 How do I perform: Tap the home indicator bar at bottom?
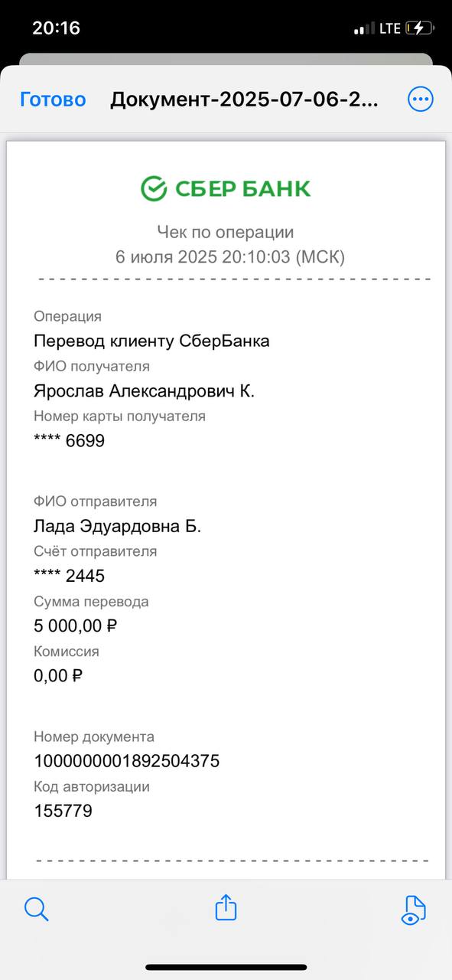coord(226,967)
